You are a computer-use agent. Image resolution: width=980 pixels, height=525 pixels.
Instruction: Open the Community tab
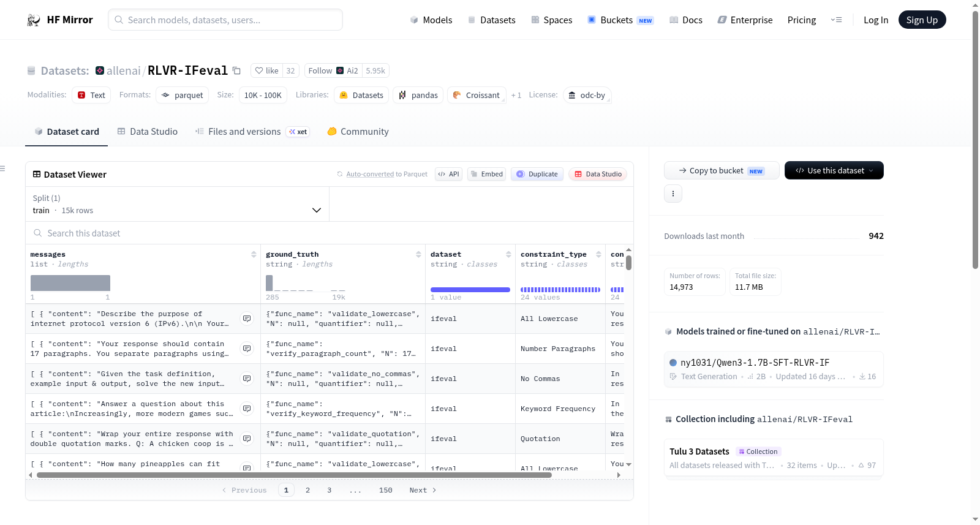click(x=358, y=132)
